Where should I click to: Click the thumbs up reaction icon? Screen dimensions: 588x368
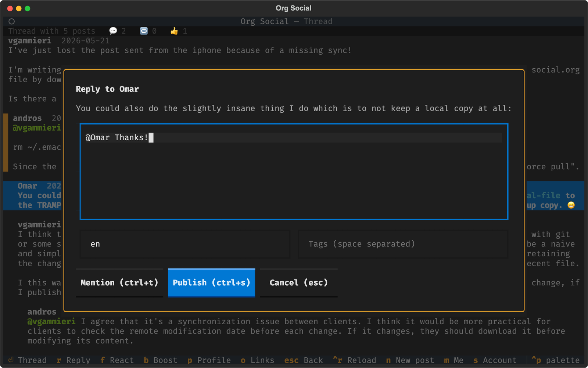174,31
